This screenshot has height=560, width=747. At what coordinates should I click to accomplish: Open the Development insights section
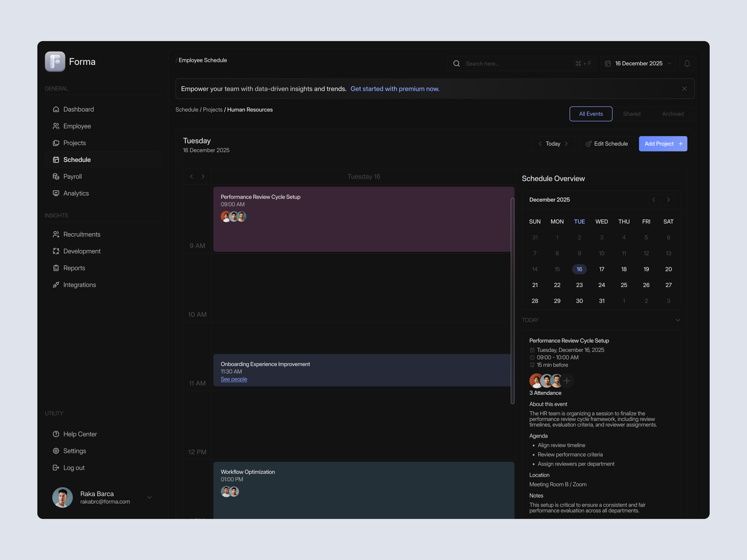[82, 251]
